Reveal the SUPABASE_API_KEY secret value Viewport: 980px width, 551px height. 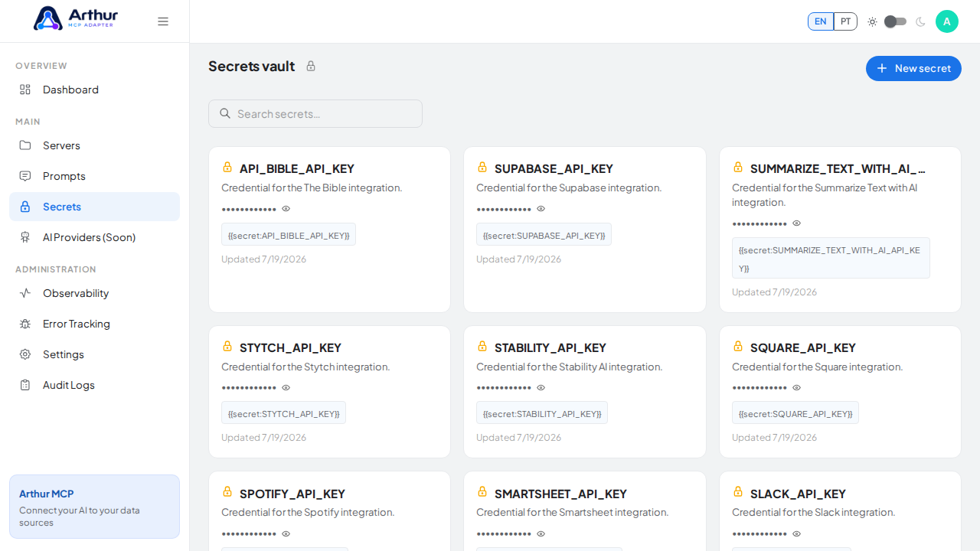(541, 209)
